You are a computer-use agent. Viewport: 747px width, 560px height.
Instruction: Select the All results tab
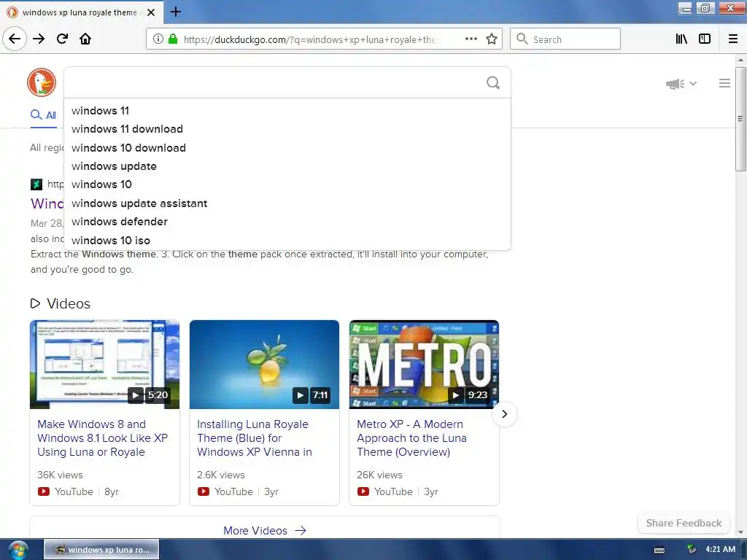pyautogui.click(x=43, y=114)
